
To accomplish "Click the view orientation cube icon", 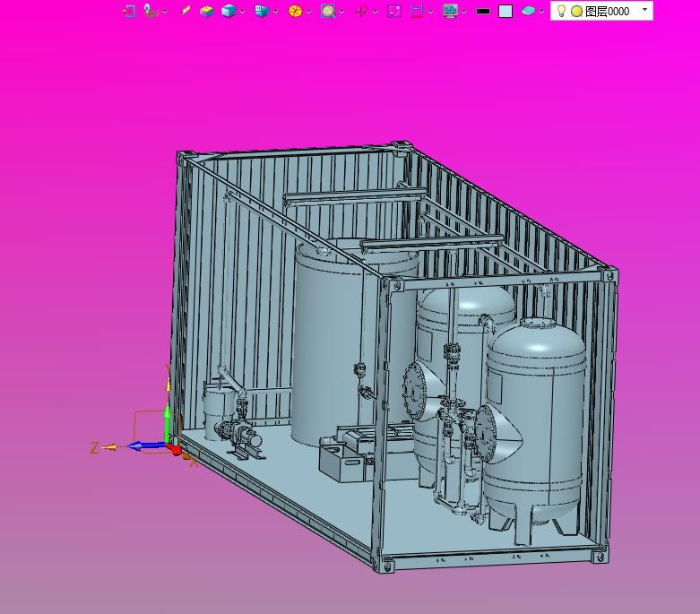I will coord(262,11).
